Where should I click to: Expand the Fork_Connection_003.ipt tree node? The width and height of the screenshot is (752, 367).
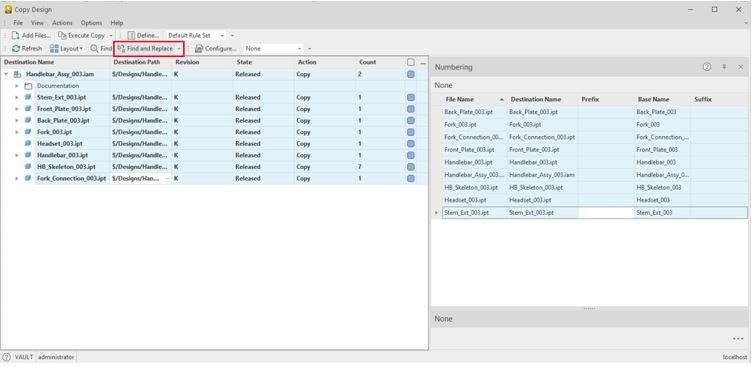[16, 178]
